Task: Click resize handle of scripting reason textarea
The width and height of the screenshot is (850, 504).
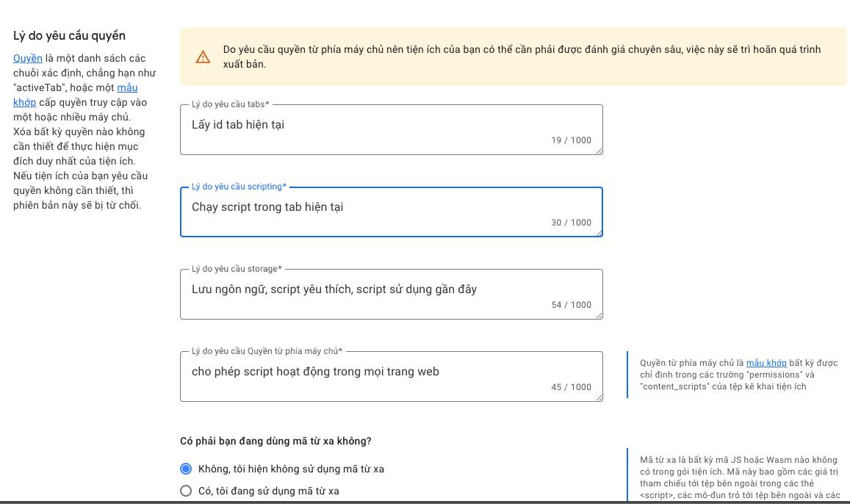Action: (x=599, y=234)
